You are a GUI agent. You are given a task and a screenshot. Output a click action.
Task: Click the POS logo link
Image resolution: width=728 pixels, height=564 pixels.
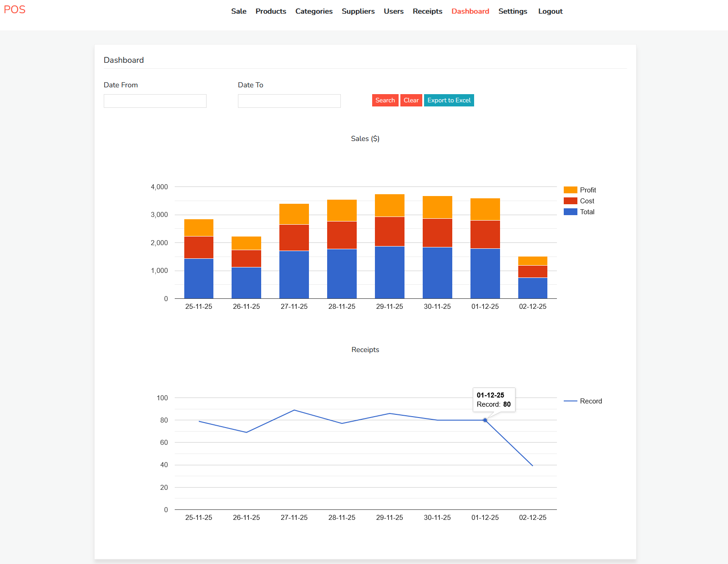(15, 10)
